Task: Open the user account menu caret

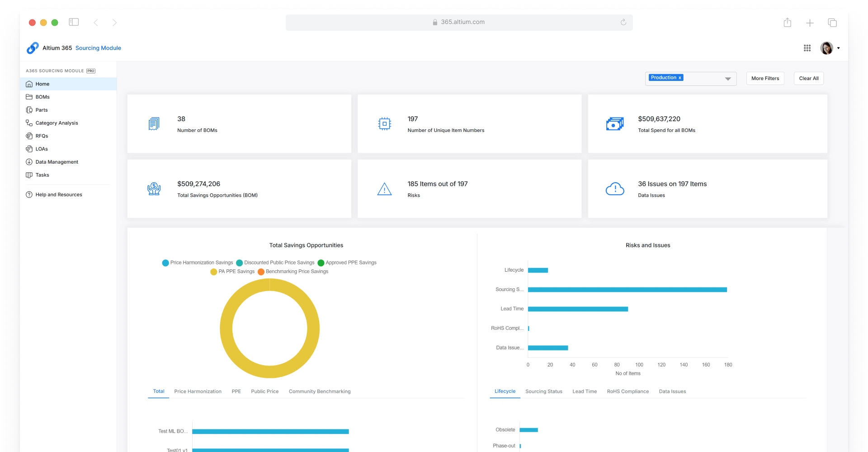Action: [839, 48]
